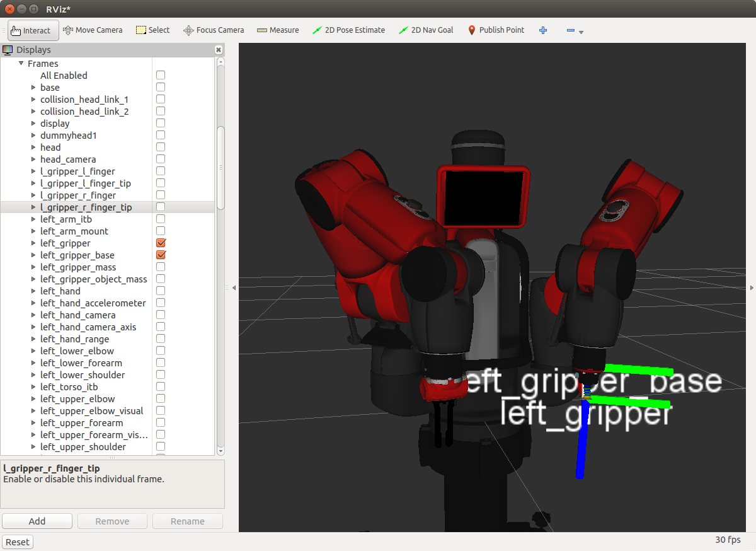Select the collision_head_link_2 tree row
The width and height of the screenshot is (756, 551).
[x=107, y=111]
